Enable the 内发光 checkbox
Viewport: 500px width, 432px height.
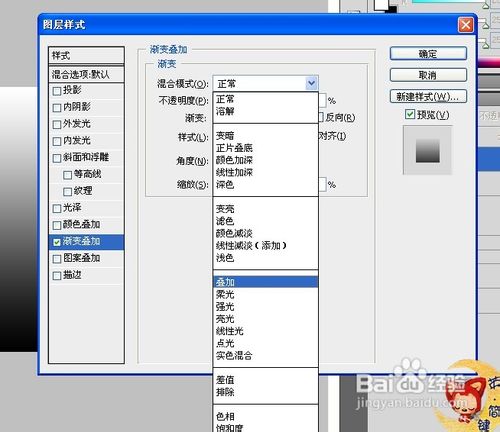click(x=57, y=141)
